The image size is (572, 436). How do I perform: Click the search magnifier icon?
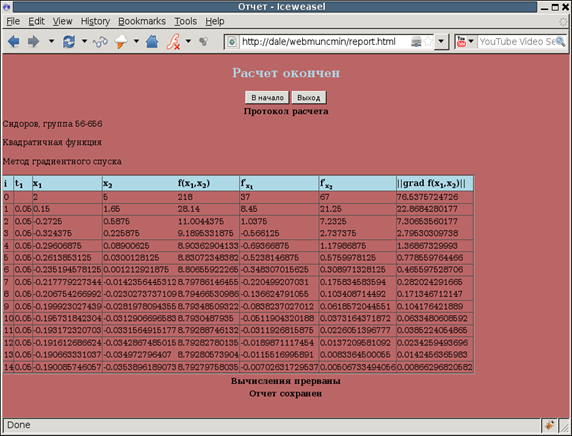560,42
